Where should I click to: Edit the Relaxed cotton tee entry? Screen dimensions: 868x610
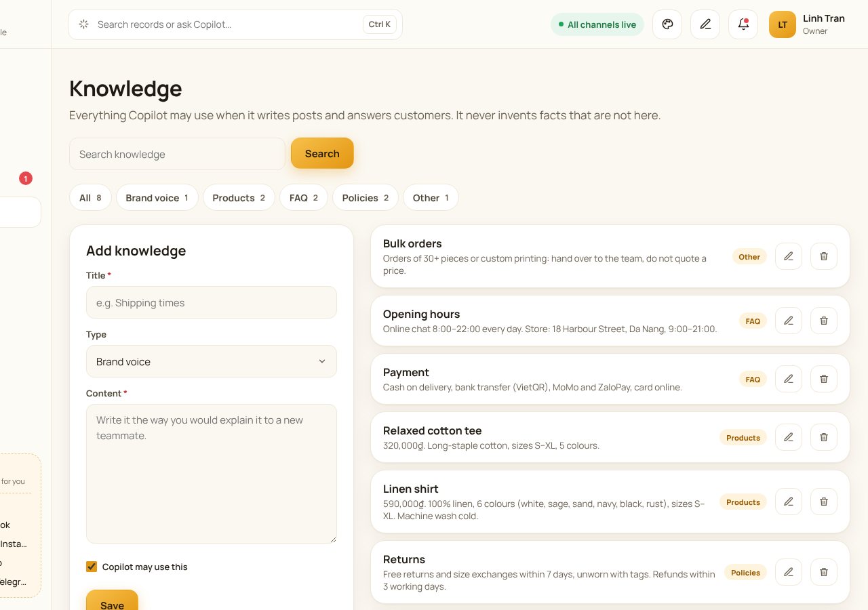coord(789,437)
